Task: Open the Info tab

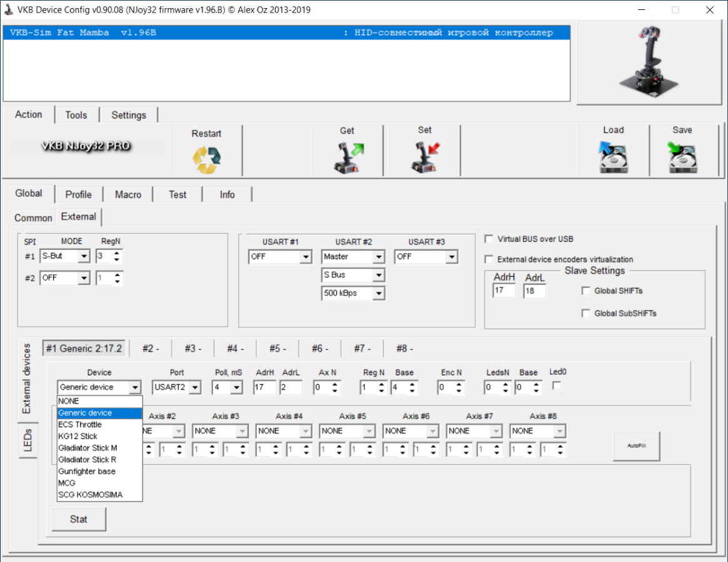Action: (227, 194)
